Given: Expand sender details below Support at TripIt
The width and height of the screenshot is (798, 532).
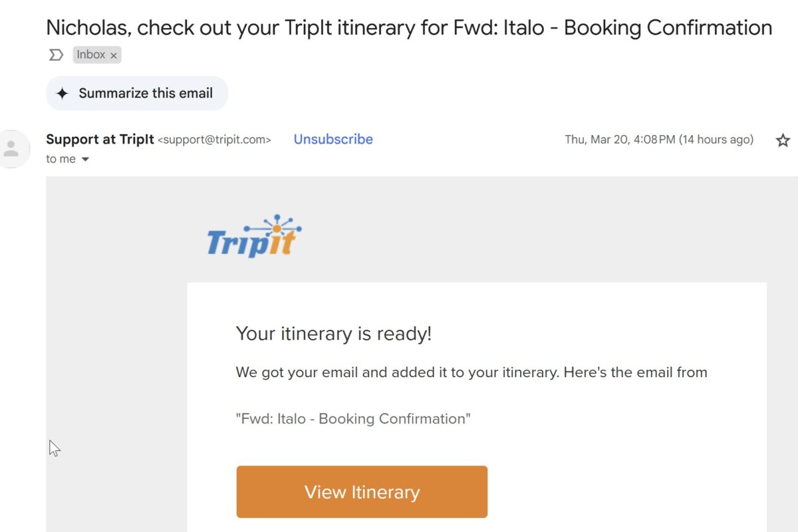Looking at the screenshot, I should point(66,158).
